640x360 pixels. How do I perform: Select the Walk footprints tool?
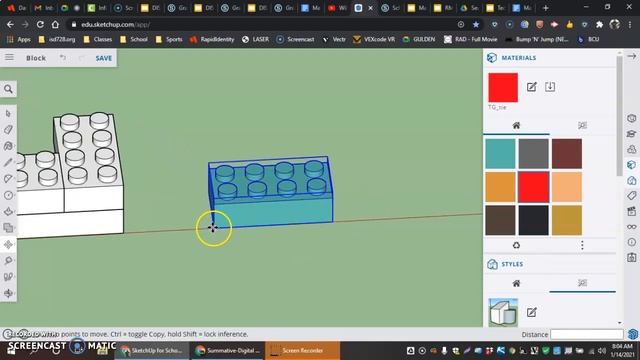[8, 277]
